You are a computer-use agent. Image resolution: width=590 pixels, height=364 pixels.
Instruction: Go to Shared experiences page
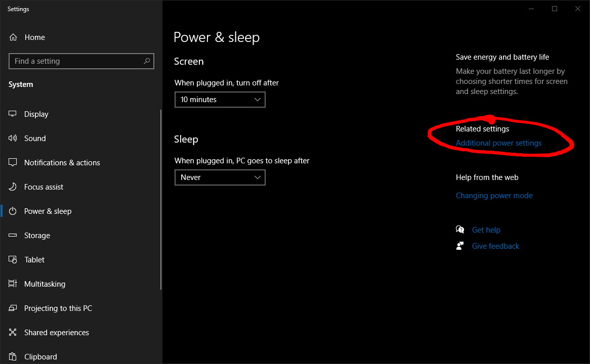[x=56, y=333]
